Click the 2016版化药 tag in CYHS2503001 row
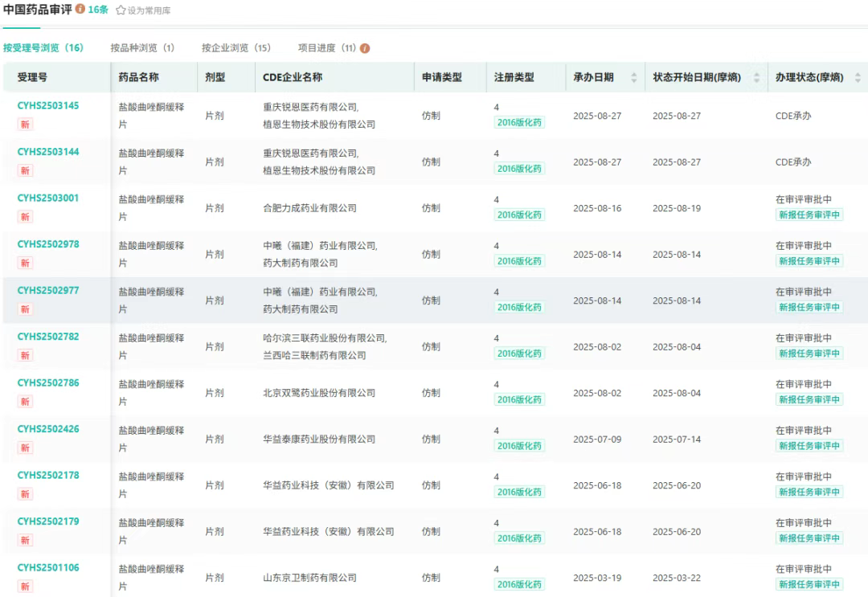 (519, 215)
